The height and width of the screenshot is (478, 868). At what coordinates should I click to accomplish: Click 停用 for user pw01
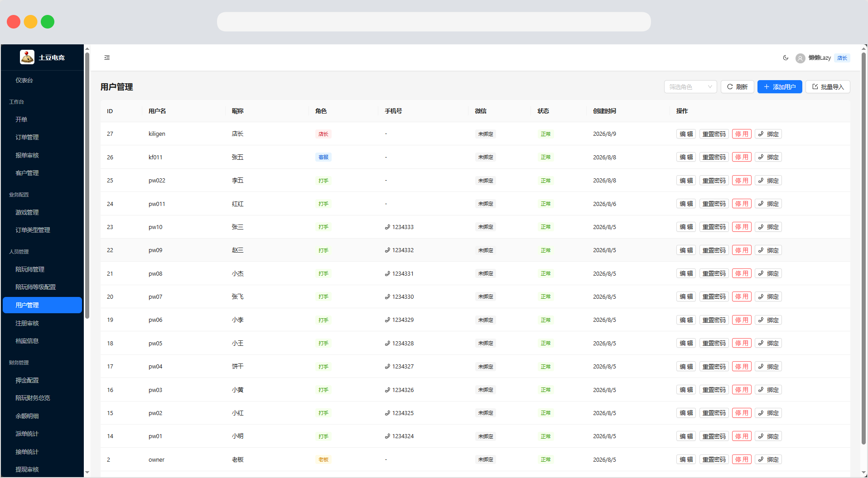pos(742,436)
